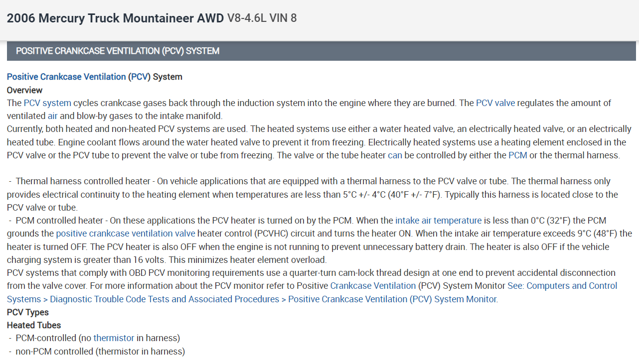The width and height of the screenshot is (639, 364).
Task: Open the 'positive crankcase ventilation valve' link
Action: click(126, 233)
